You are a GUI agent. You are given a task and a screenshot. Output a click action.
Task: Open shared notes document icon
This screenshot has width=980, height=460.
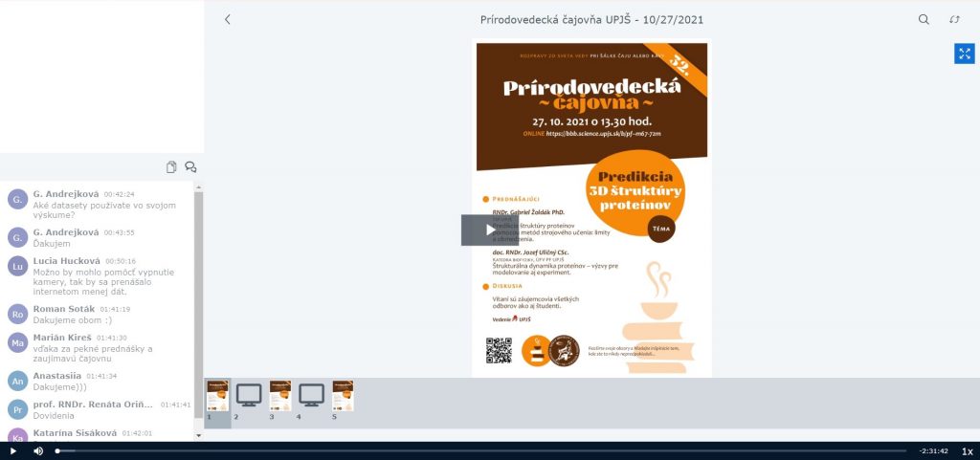point(171,166)
